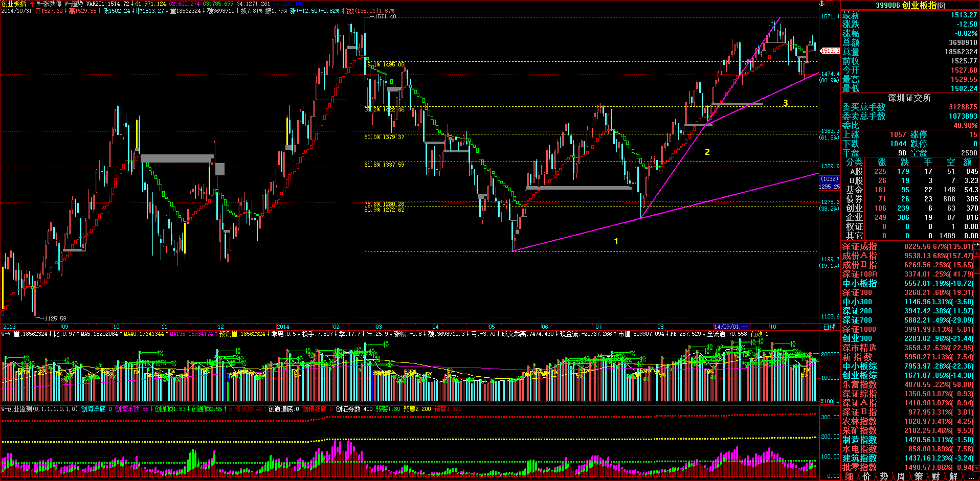Open 深证成指 in the index list
This screenshot has height=481, width=980.
[x=859, y=247]
